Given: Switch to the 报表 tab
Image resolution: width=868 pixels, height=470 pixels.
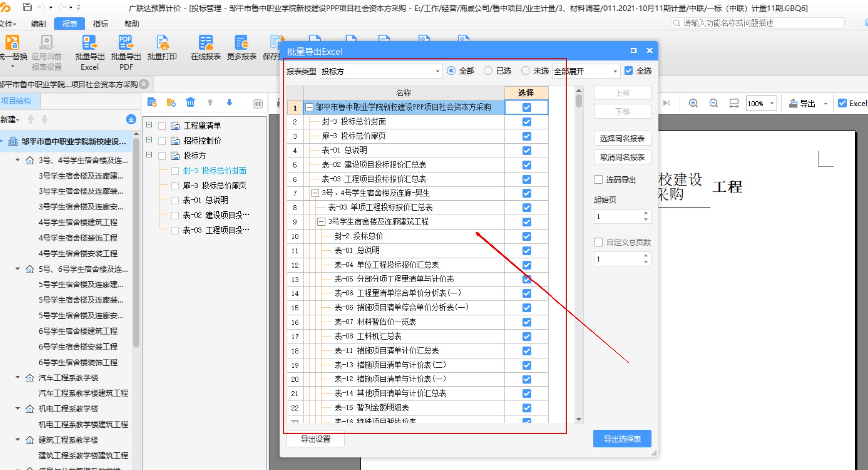Looking at the screenshot, I should coord(70,24).
